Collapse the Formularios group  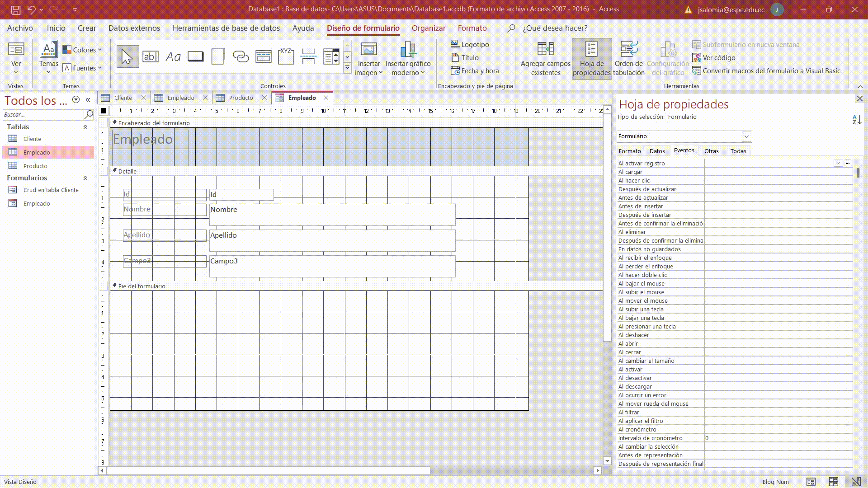tap(85, 178)
